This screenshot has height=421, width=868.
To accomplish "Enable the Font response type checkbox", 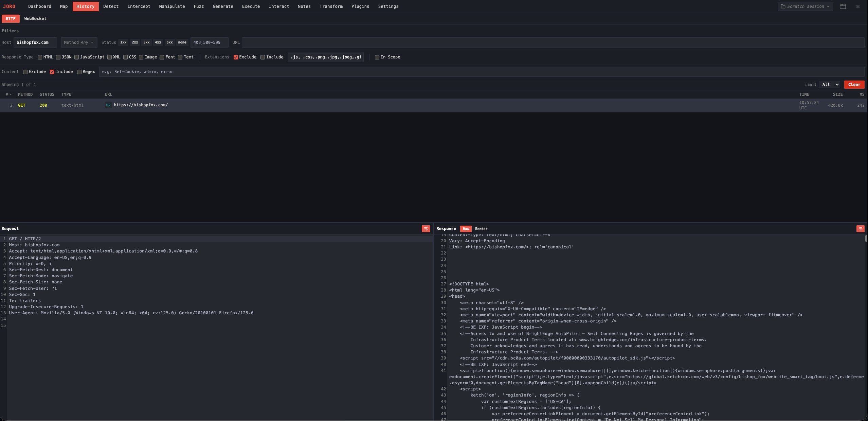I will click(x=162, y=57).
